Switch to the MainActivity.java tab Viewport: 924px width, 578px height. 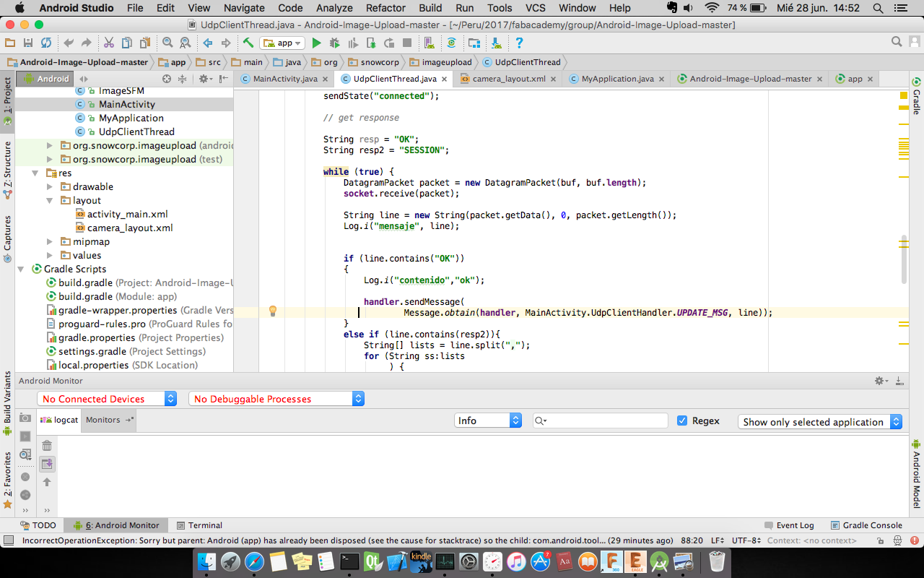click(x=284, y=79)
